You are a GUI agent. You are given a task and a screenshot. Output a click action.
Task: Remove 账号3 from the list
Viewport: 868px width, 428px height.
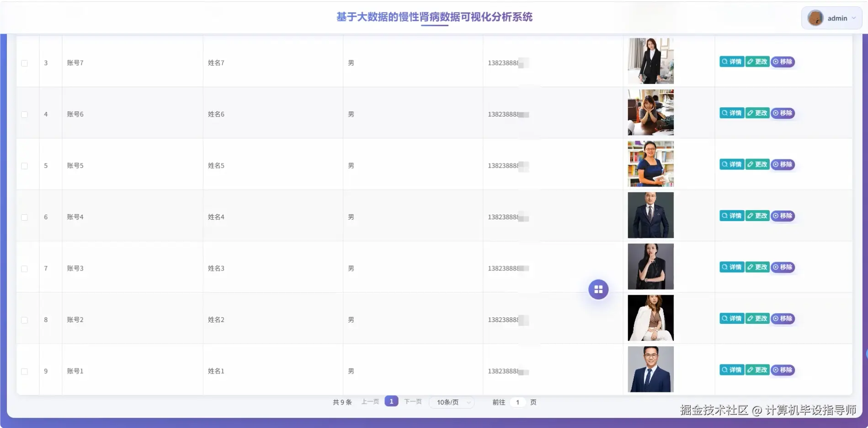(x=783, y=267)
